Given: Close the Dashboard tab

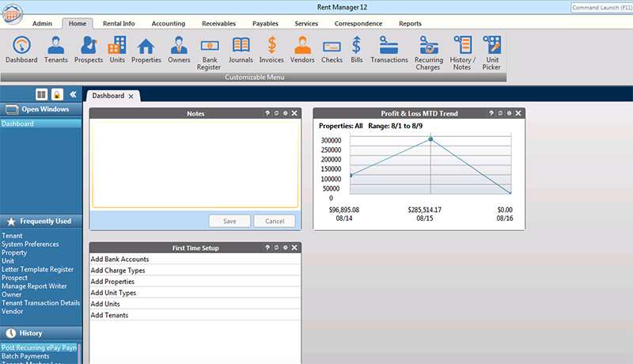Looking at the screenshot, I should tap(131, 96).
